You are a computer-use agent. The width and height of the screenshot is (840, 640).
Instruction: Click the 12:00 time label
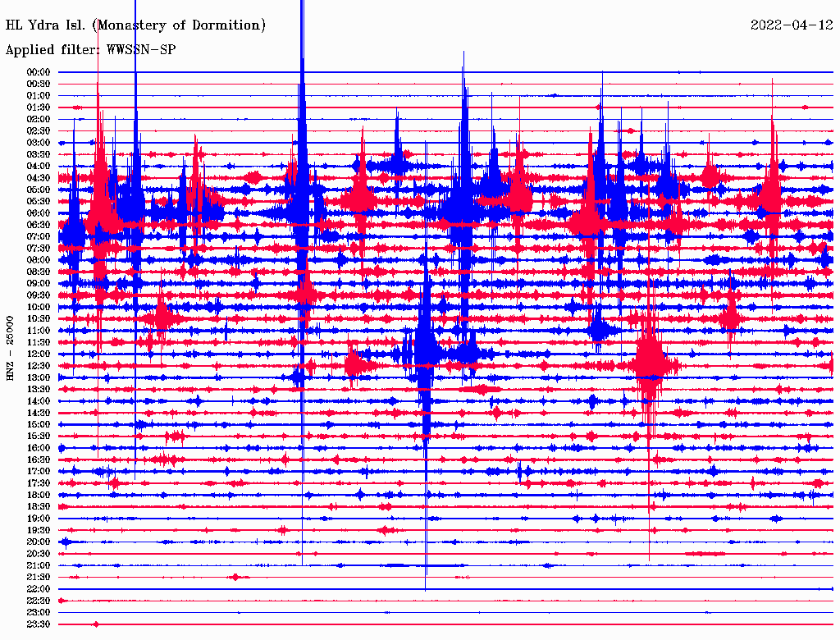click(38, 354)
